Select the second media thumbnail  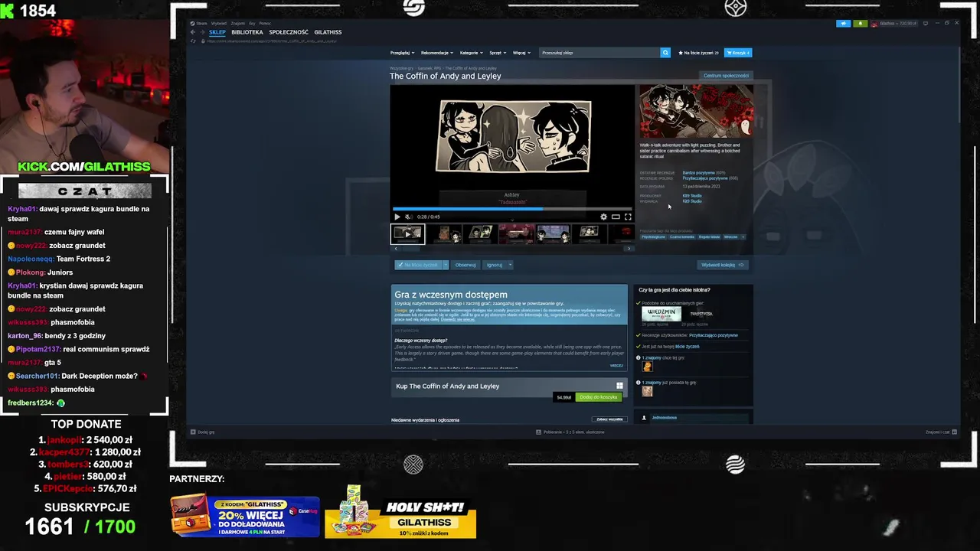tap(444, 233)
